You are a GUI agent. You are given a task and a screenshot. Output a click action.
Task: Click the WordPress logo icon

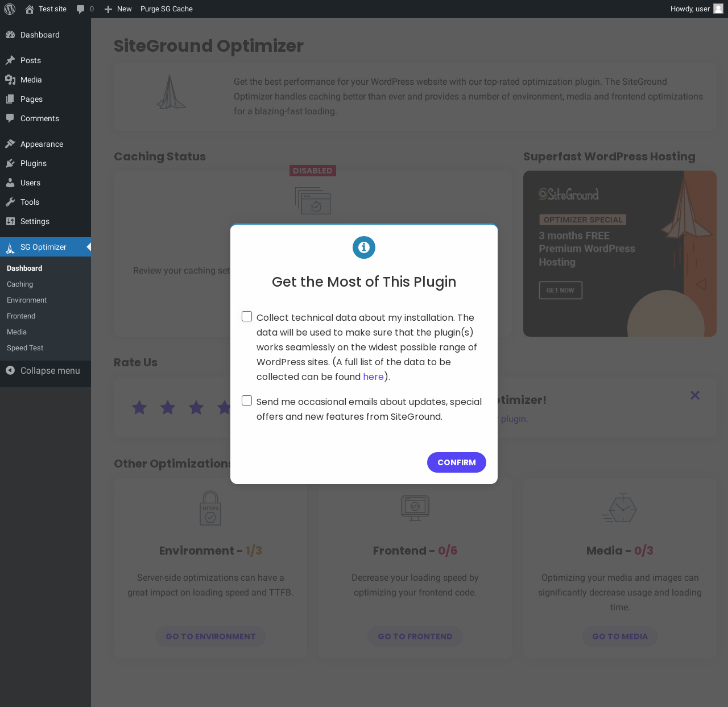10,9
